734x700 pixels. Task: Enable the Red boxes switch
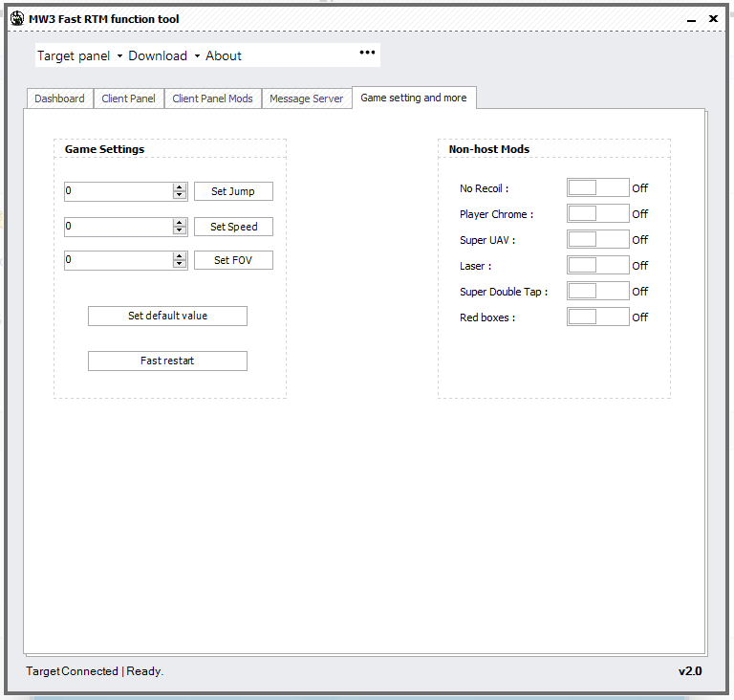click(x=597, y=317)
